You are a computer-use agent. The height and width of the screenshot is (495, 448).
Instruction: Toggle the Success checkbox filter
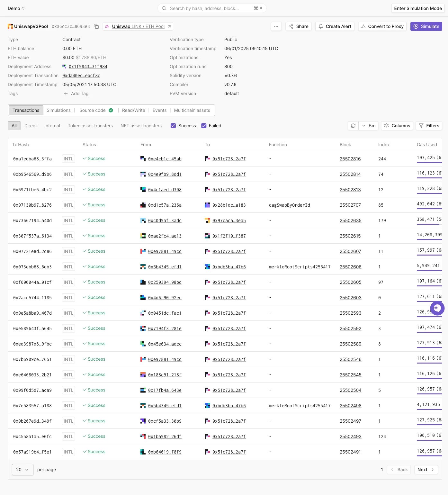coord(173,126)
